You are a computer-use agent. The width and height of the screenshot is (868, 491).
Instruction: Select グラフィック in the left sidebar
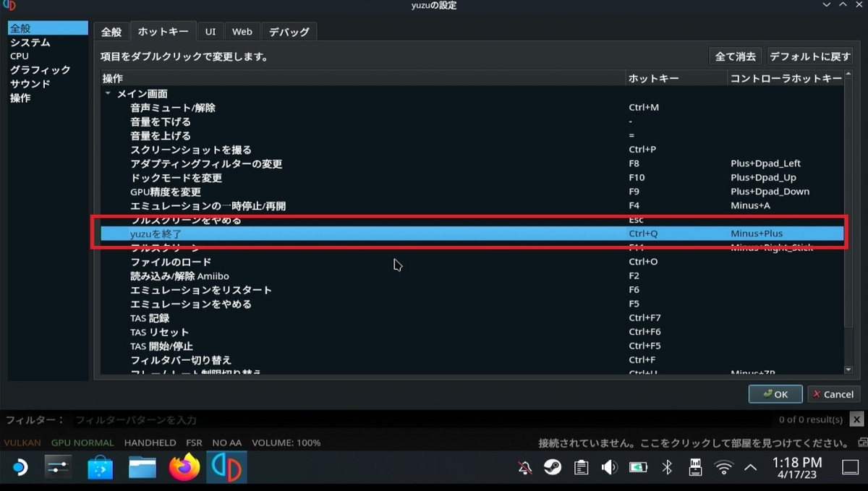click(48, 70)
